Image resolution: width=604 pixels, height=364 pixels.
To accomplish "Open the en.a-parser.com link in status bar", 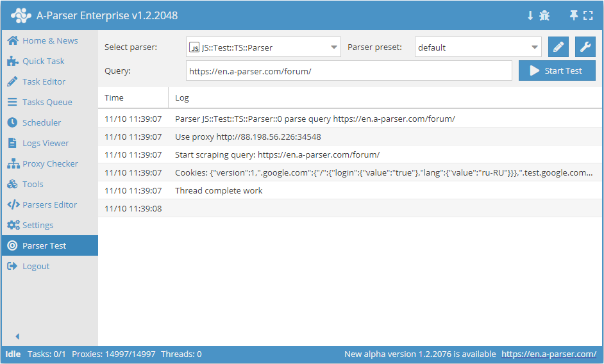I will point(549,354).
